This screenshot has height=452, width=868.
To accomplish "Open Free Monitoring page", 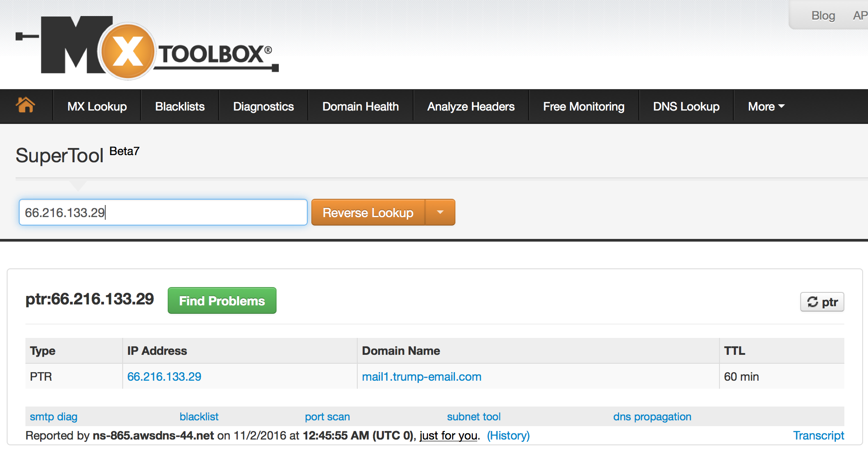I will (x=583, y=107).
